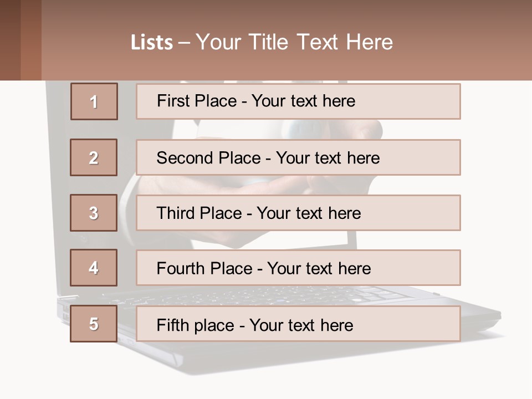Screen dimensions: 532x399
Task: Click empty brown header area right of title
Action: [465, 42]
